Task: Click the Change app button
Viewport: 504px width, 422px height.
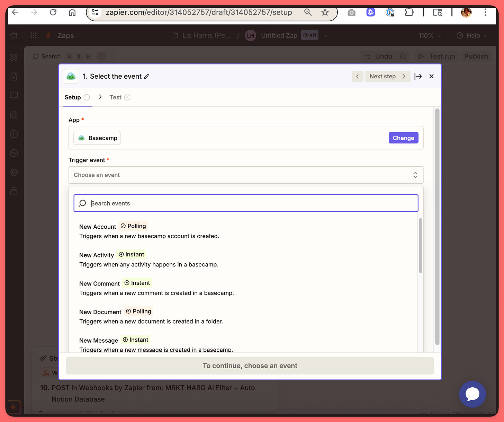Action: (403, 138)
